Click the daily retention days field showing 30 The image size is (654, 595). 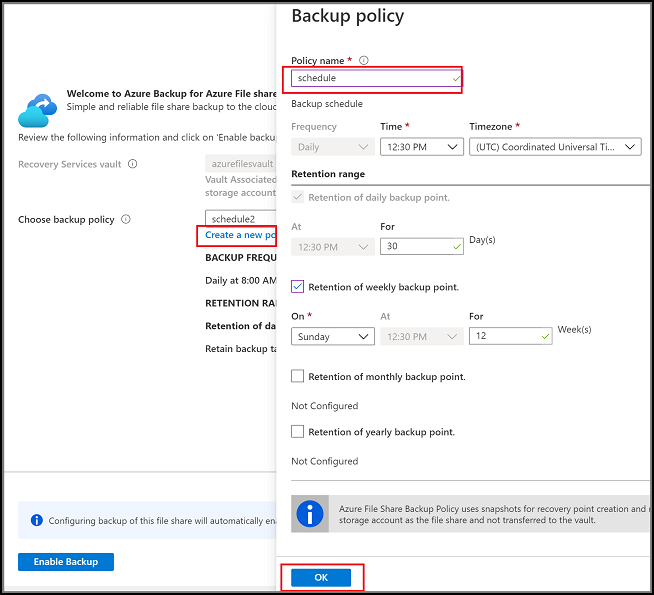422,246
